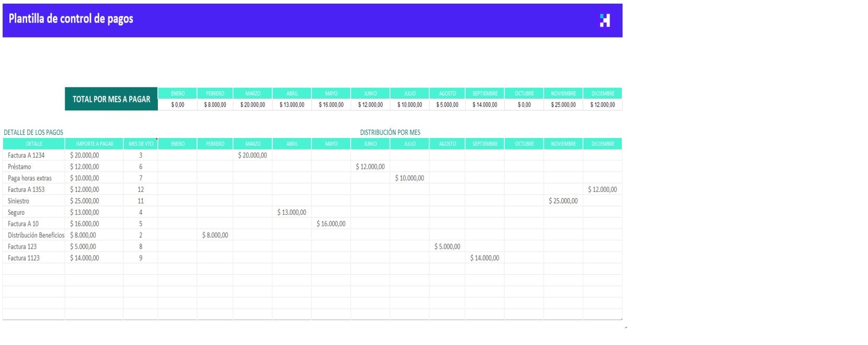Select the NOVIEMBRE total in the summary row
The height and width of the screenshot is (345, 868).
point(563,105)
